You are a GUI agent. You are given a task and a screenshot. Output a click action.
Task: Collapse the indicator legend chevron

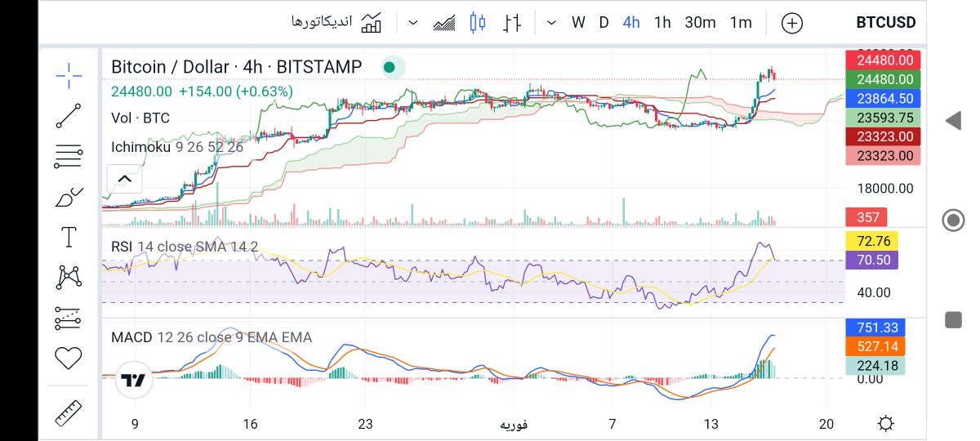[x=124, y=178]
